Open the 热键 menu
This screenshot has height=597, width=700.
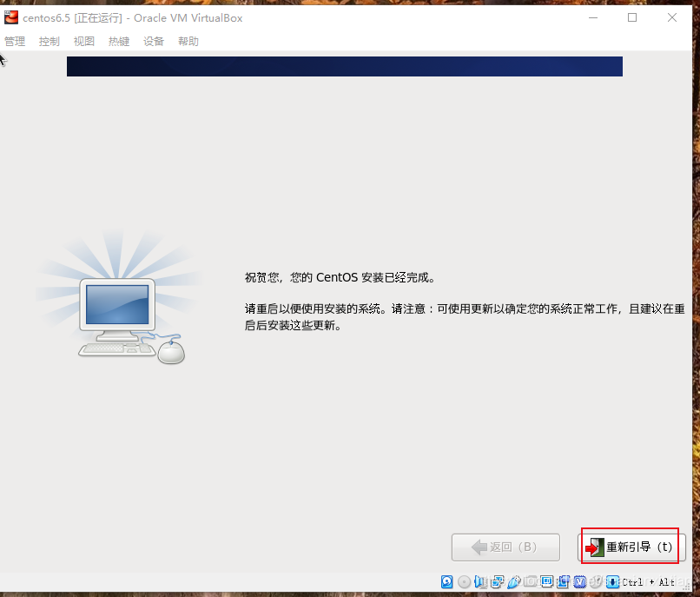coord(119,42)
